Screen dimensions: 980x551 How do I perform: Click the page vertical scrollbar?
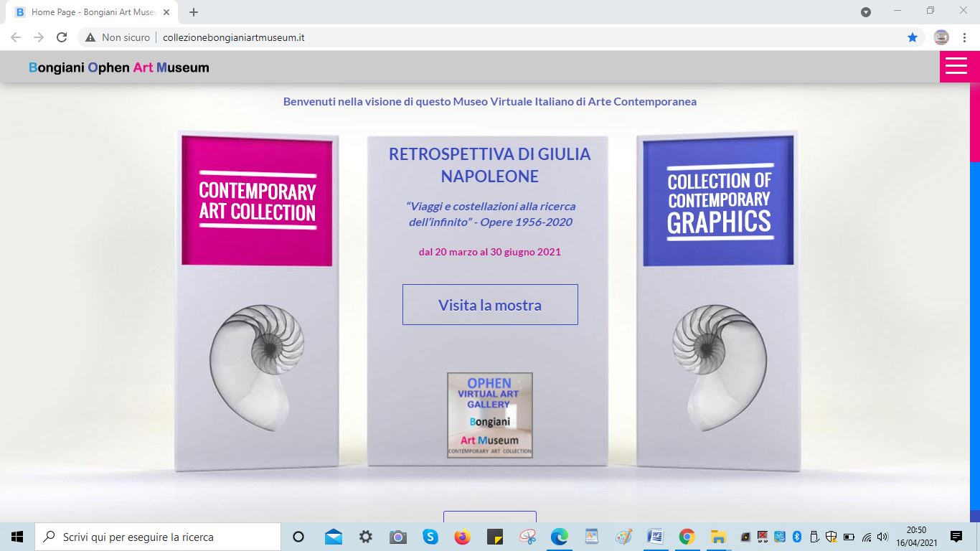pyautogui.click(x=974, y=287)
